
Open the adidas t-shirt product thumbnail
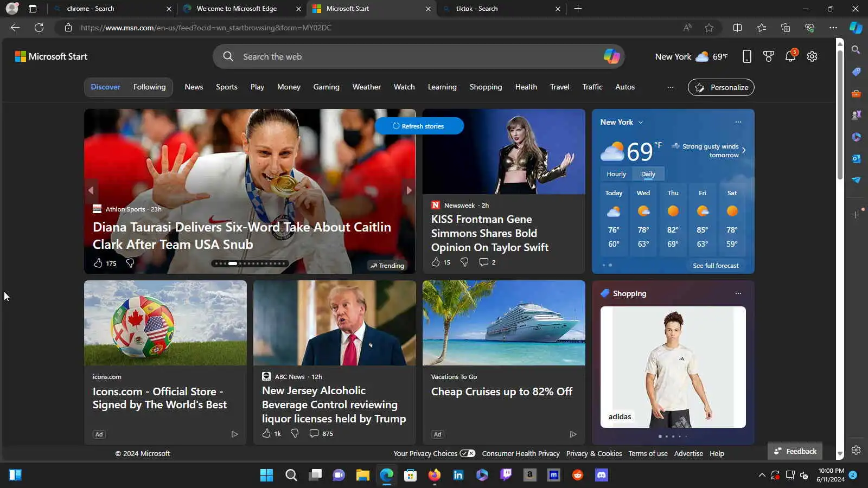(673, 367)
